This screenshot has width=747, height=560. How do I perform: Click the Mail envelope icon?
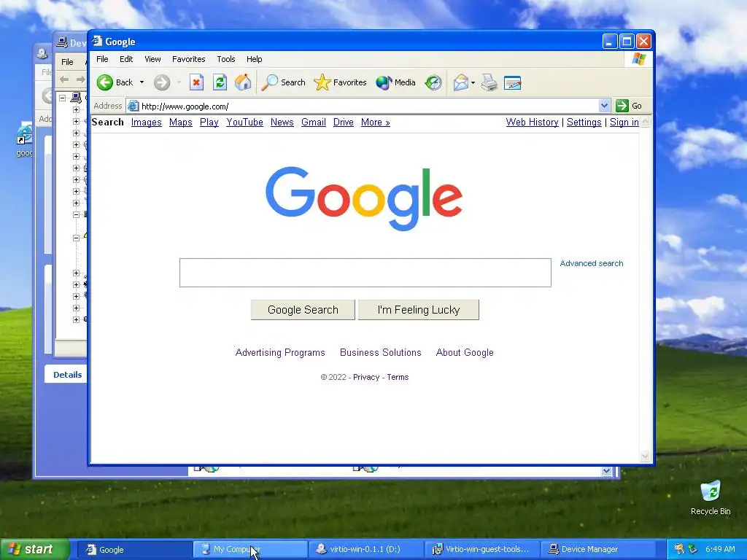tap(461, 82)
